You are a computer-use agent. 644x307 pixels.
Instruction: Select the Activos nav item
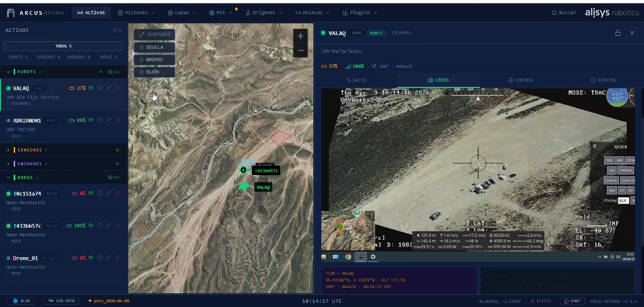pyautogui.click(x=91, y=13)
